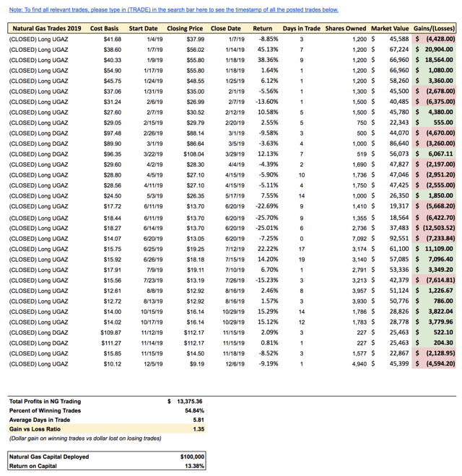The image size is (462, 476).
Task: Select the -22.69% return cell
Action: tap(267, 206)
